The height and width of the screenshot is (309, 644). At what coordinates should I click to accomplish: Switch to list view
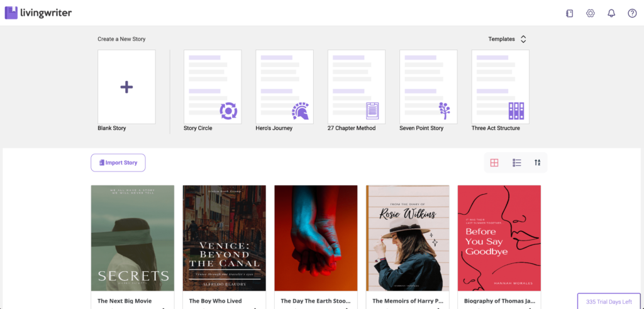[517, 163]
